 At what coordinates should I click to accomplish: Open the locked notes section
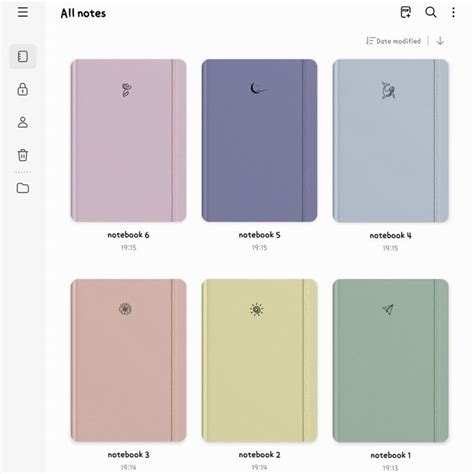[x=23, y=89]
